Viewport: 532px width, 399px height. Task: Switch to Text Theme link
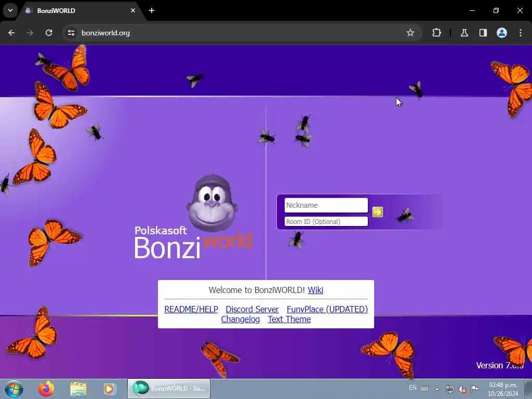289,320
